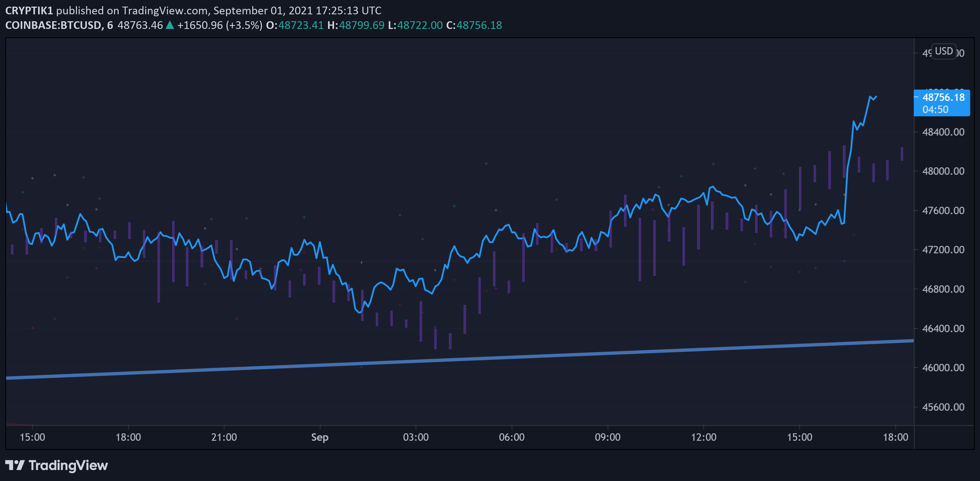Click the 21:00 time axis label
Screen dimensions: 980x481
pyautogui.click(x=224, y=437)
